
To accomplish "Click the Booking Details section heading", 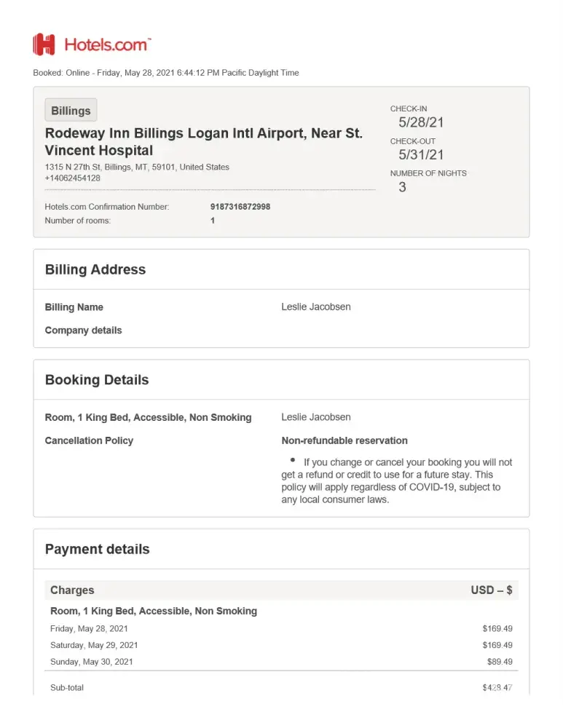I will 97,380.
